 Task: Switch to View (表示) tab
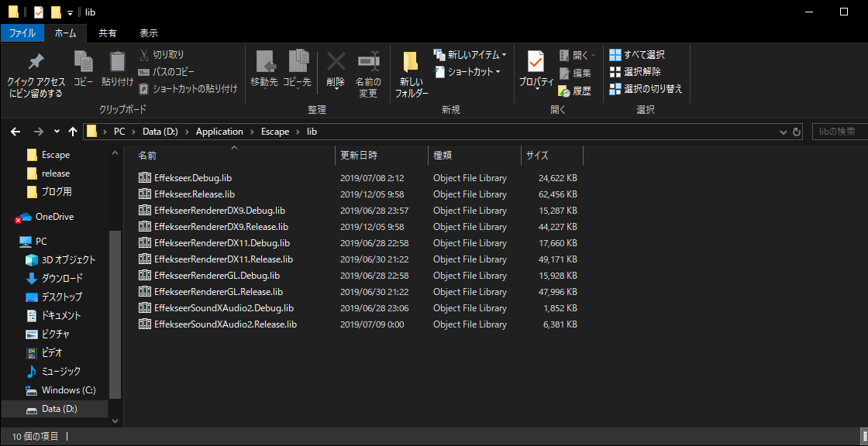click(148, 33)
